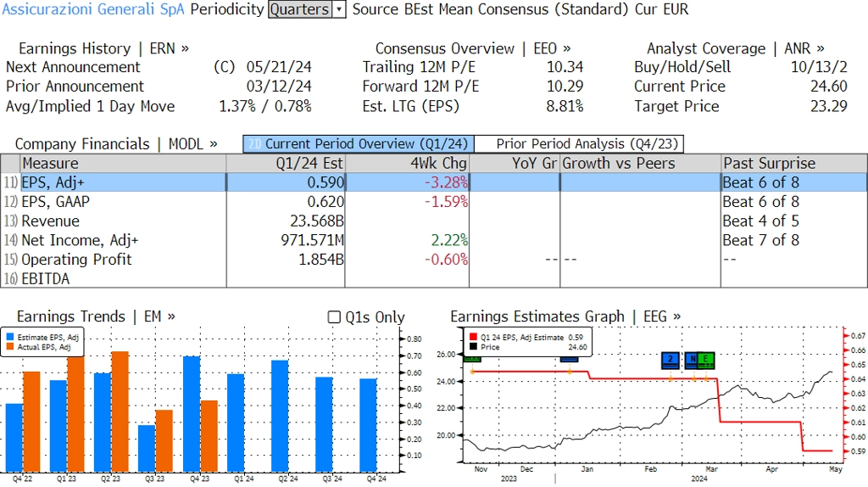Click the Past Surprise column header
This screenshot has height=487, width=868.
(793, 164)
